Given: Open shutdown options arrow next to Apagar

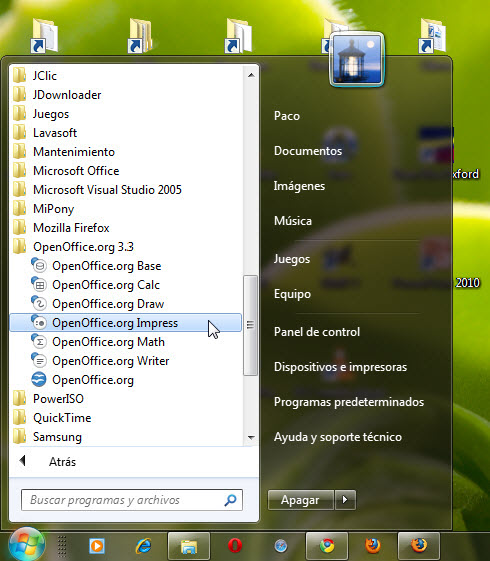Looking at the screenshot, I should tap(345, 500).
